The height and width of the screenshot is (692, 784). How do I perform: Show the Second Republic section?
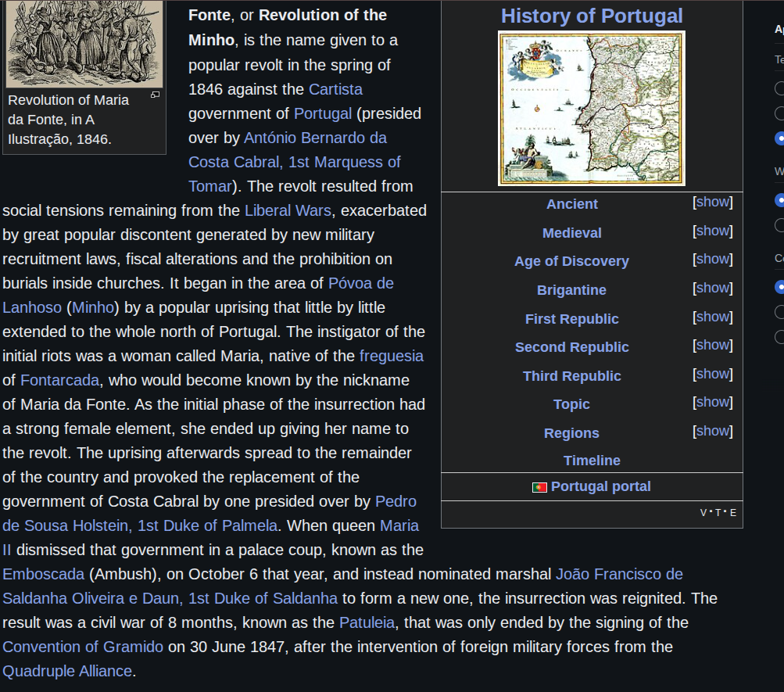[x=713, y=345]
